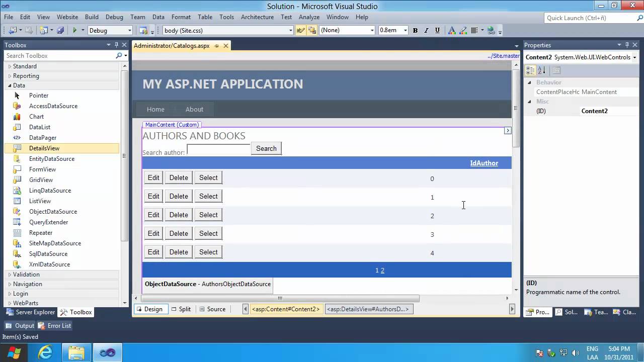Click the Save All toolbar icon
The height and width of the screenshot is (362, 644).
coord(60,30)
